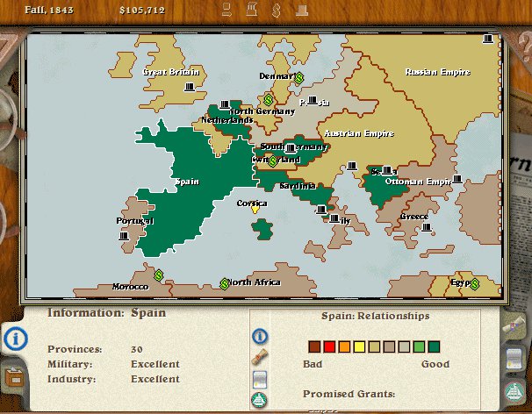Click the treasury amount $105,712

(142, 11)
